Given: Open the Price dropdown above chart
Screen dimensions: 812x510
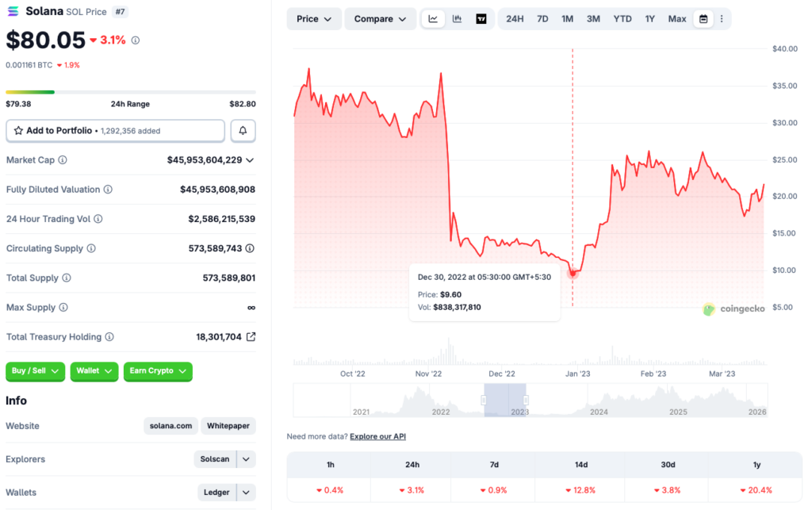Looking at the screenshot, I should point(314,19).
